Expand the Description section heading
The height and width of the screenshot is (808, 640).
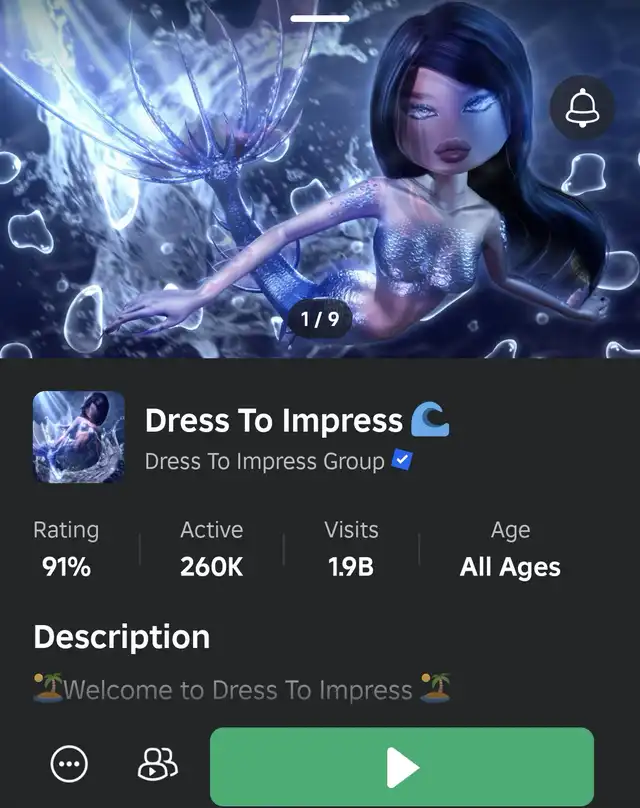[122, 637]
